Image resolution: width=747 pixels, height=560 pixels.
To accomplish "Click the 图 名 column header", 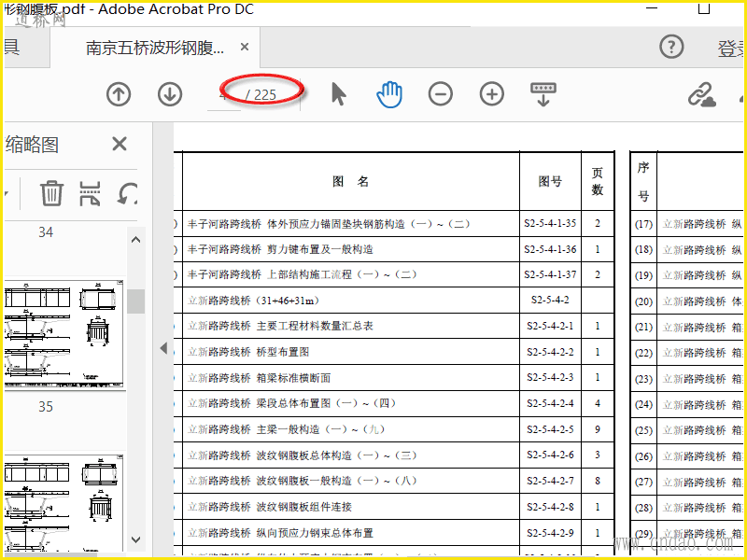I will coord(351,181).
